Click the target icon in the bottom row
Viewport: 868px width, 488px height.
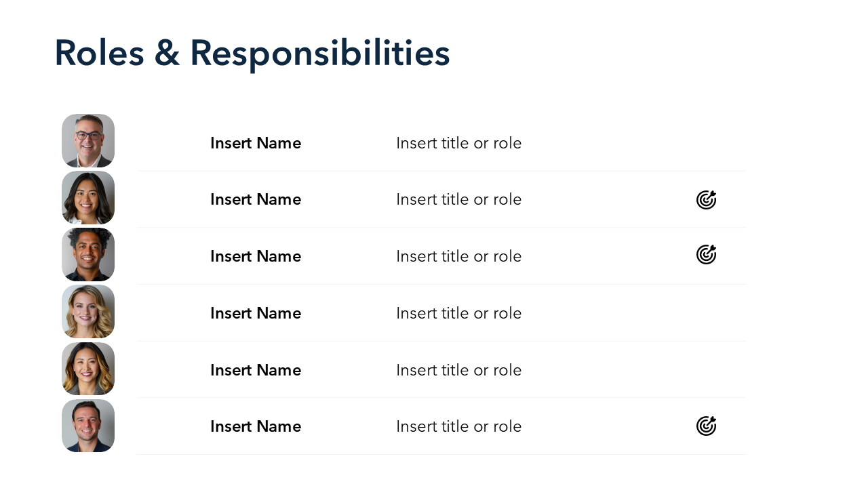coord(706,426)
